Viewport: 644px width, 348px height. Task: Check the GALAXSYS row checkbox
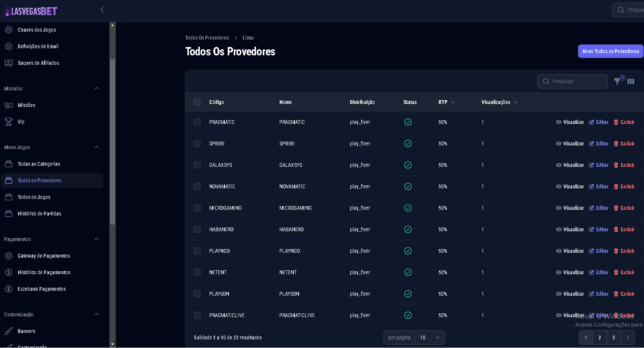[x=197, y=165]
